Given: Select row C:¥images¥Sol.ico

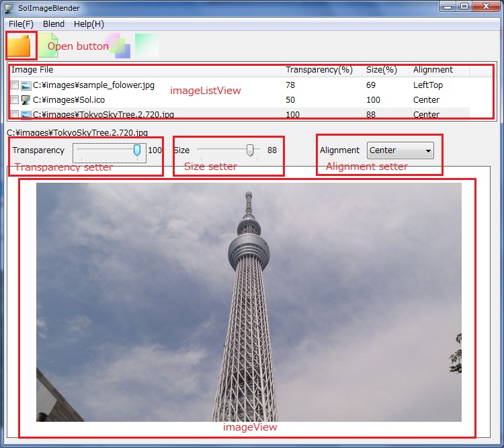Looking at the screenshot, I should click(239, 100).
